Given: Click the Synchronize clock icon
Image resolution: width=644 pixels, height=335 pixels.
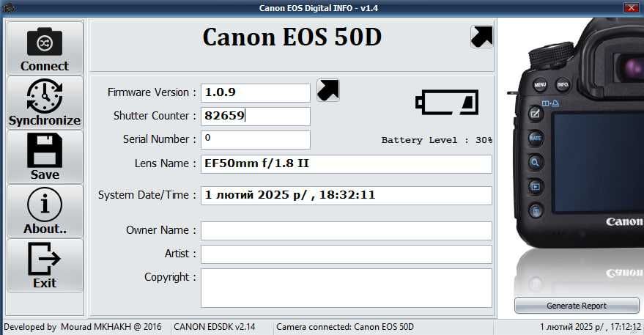Looking at the screenshot, I should coord(45,96).
